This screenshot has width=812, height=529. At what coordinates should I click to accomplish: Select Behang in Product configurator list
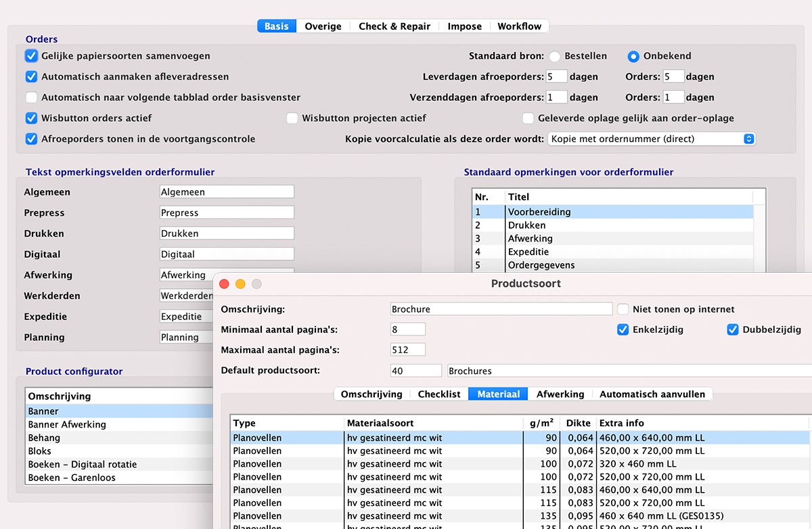(120, 438)
